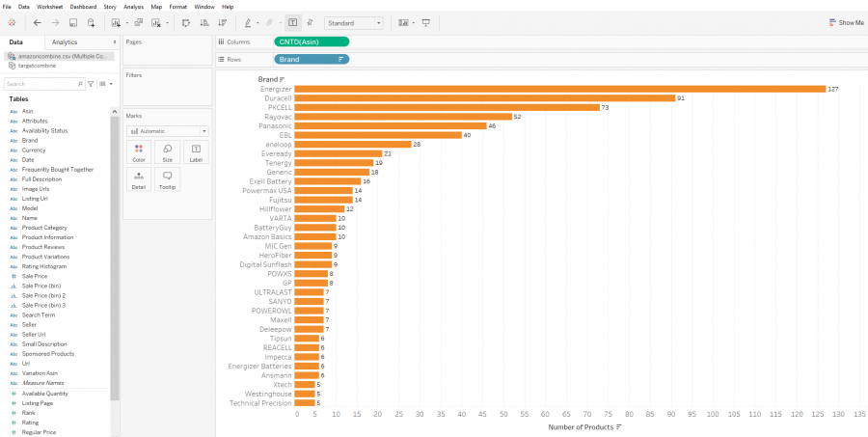868x437 pixels.
Task: Click the Color marks card
Action: [138, 152]
